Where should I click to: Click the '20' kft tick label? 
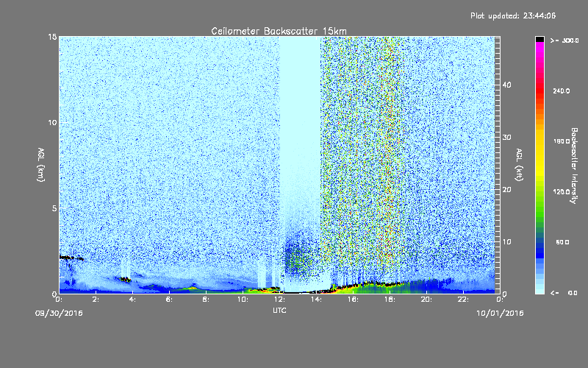click(506, 190)
